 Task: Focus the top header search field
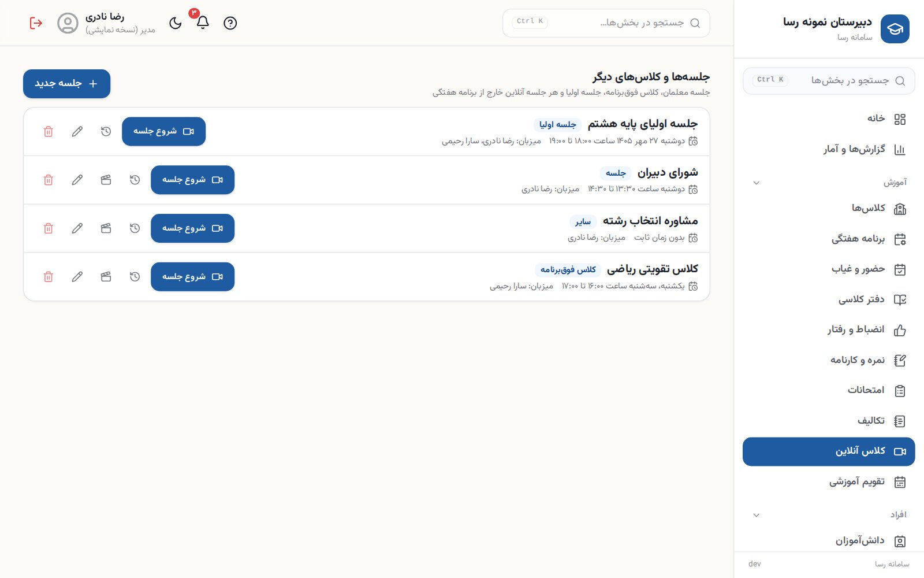[606, 23]
